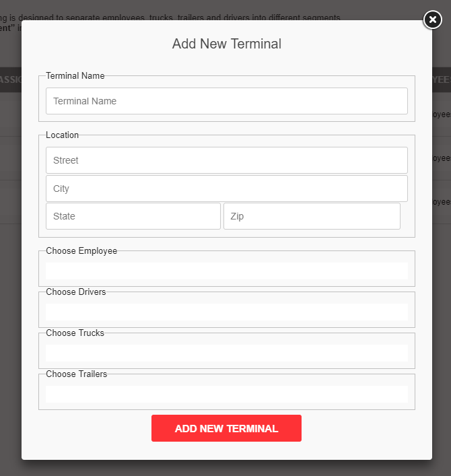Focus the Street address field
Viewport: 451px width, 476px height.
227,160
